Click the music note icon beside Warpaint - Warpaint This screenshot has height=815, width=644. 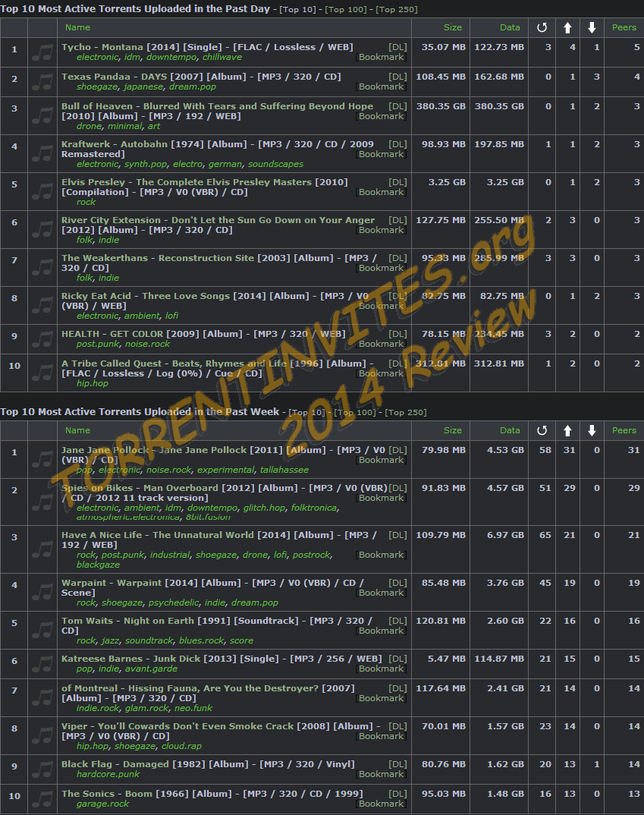tap(42, 592)
